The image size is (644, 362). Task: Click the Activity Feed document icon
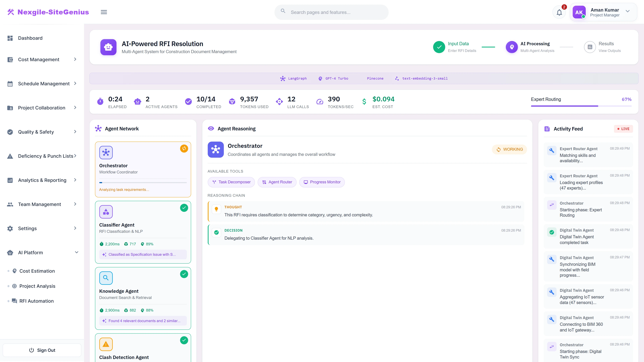[547, 129]
